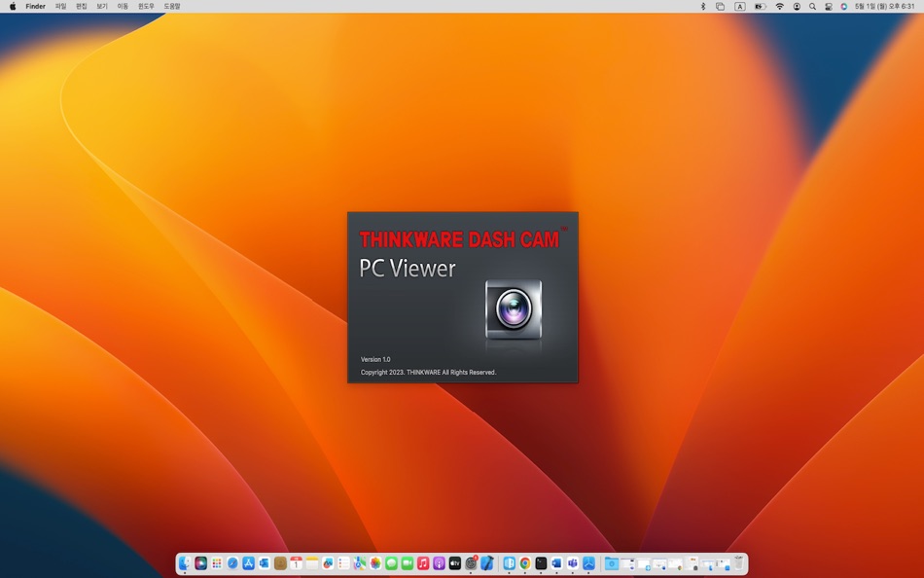Screen dimensions: 924x578
Task: Click the date and time 오후 6:31
Action: click(x=884, y=6)
